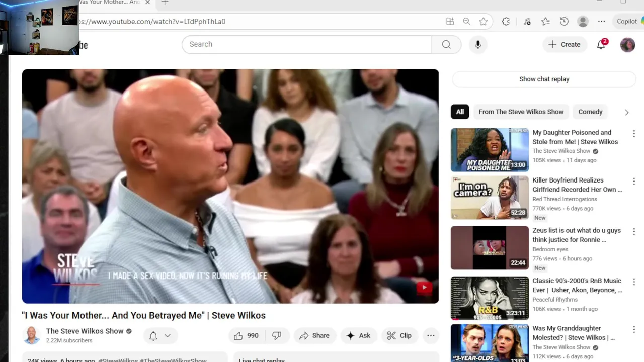Open R&B 90s 2000s thumbnail
Screen dimensions: 644x362
pos(490,298)
